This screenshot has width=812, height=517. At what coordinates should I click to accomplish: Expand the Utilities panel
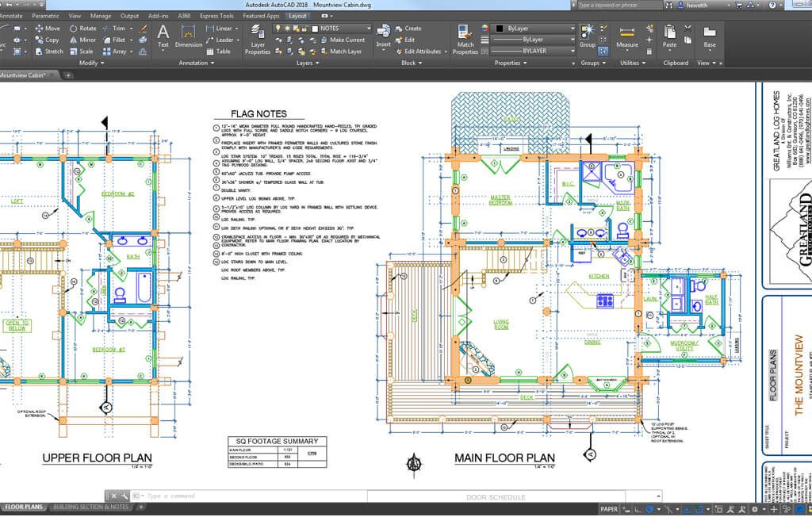(x=633, y=63)
